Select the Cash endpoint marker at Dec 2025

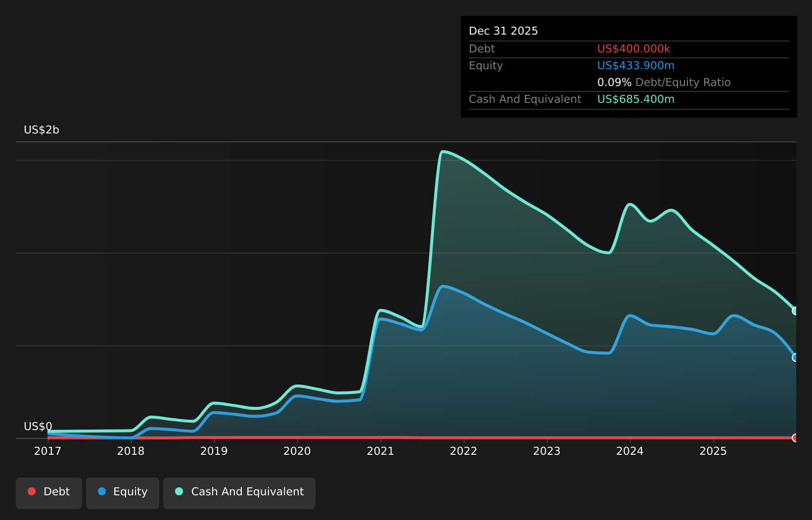795,311
